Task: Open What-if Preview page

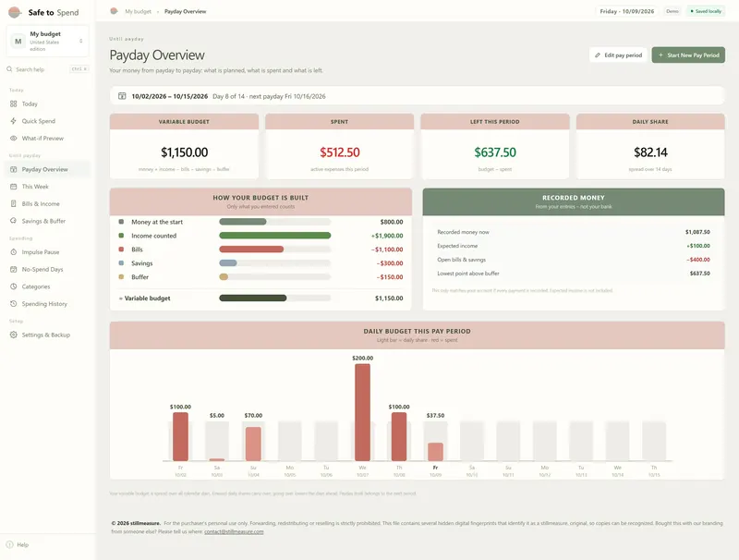Action: [47, 138]
